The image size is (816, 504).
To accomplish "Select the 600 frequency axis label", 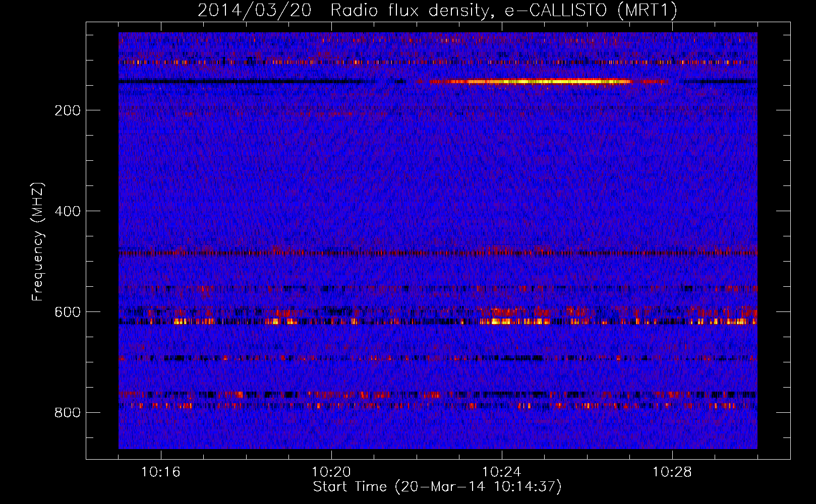I will pyautogui.click(x=68, y=312).
